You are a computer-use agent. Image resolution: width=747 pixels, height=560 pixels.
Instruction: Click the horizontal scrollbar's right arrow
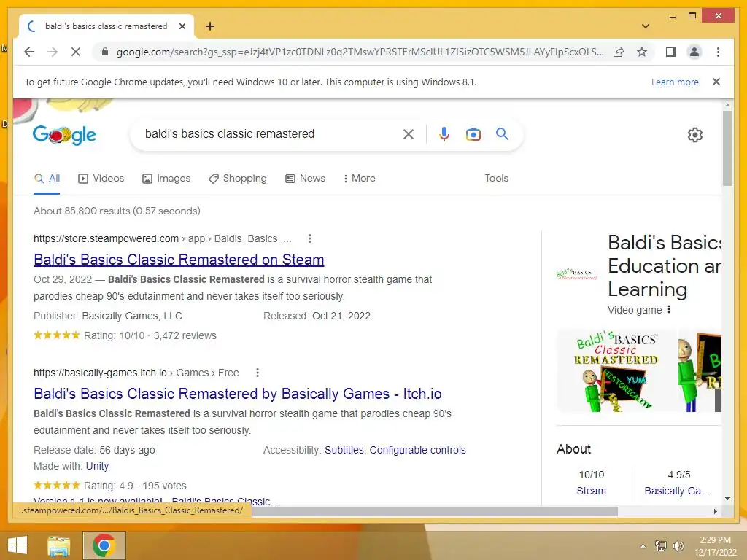716,511
